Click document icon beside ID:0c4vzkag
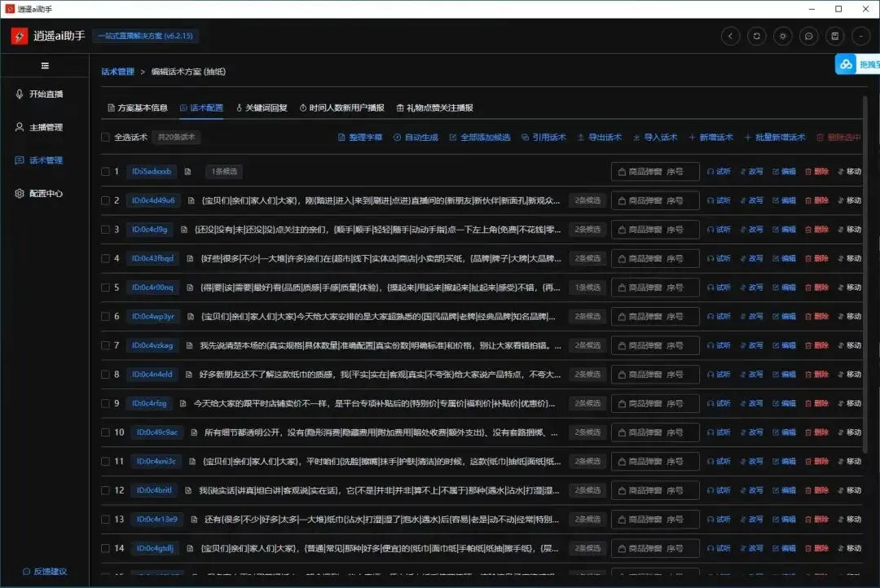Screen dimensions: 880x588 tap(189, 345)
